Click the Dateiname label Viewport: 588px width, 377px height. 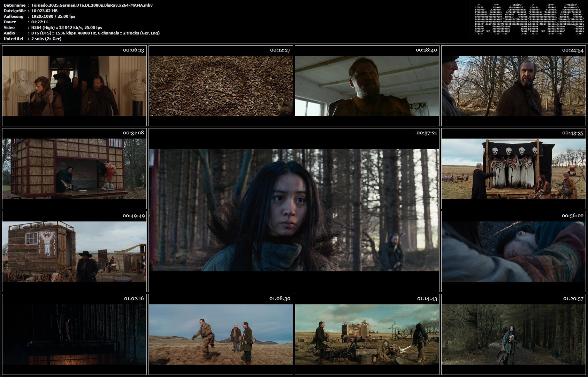point(15,5)
